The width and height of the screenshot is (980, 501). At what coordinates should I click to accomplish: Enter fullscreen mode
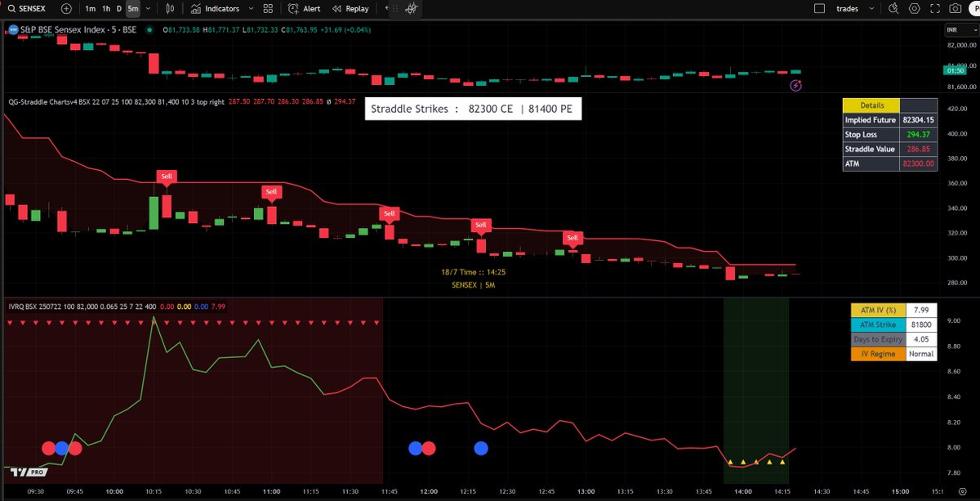coord(934,8)
